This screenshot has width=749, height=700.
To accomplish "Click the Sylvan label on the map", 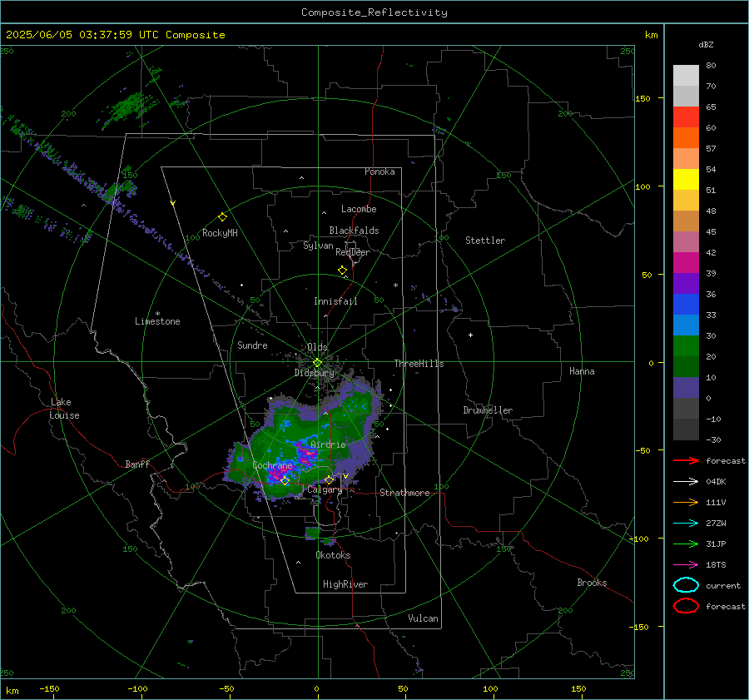I will (x=318, y=246).
